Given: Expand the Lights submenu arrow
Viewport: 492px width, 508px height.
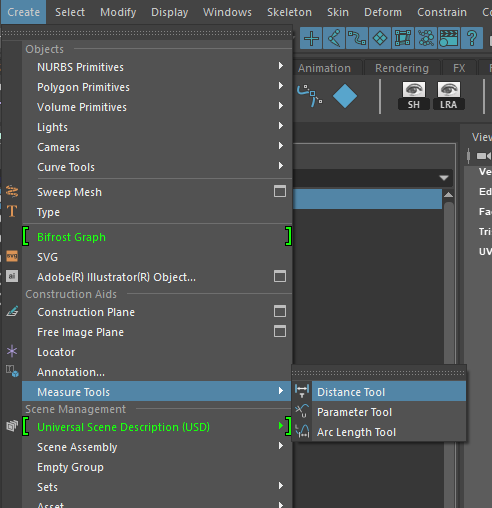Looking at the screenshot, I should pyautogui.click(x=281, y=126).
